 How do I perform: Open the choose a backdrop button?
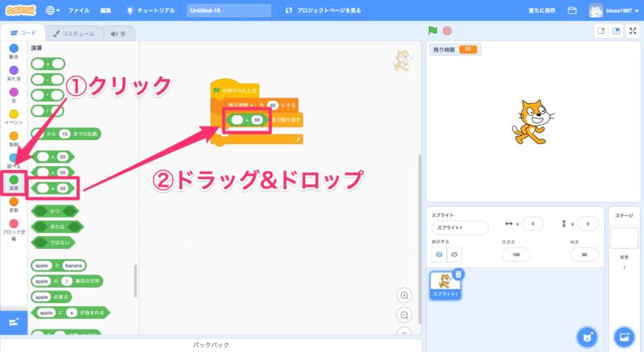tap(623, 335)
